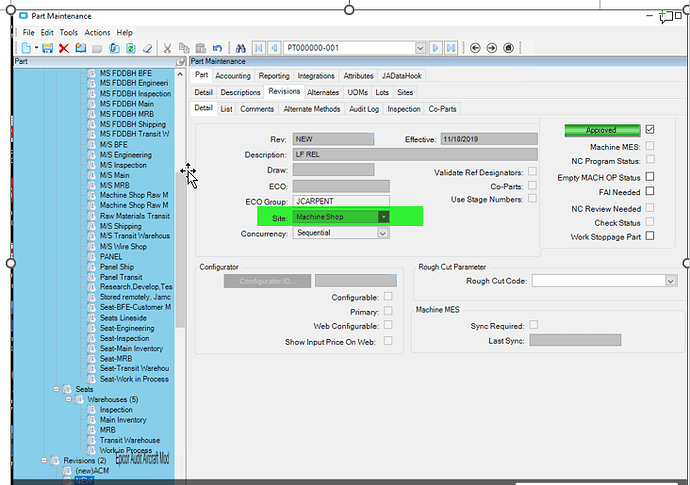Viewport: 690px width, 485px height.
Task: Go to the previous record arrow
Action: (x=275, y=48)
